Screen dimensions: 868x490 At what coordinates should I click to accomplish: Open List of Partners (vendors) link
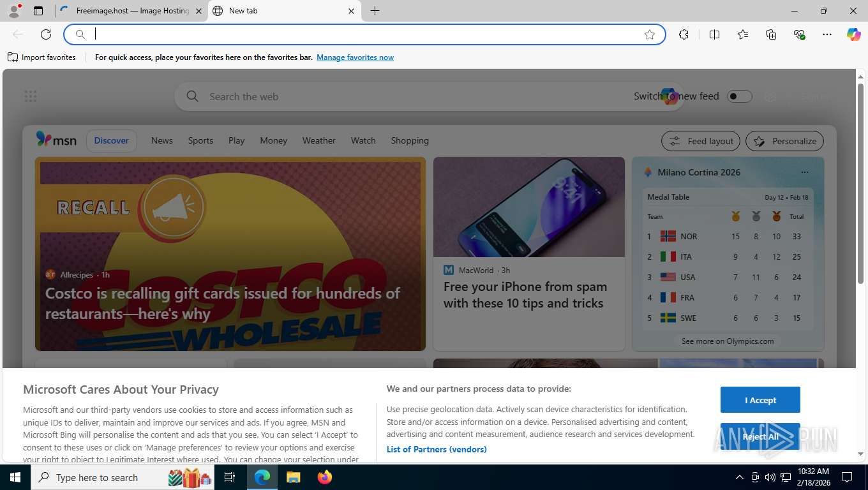coord(437,449)
